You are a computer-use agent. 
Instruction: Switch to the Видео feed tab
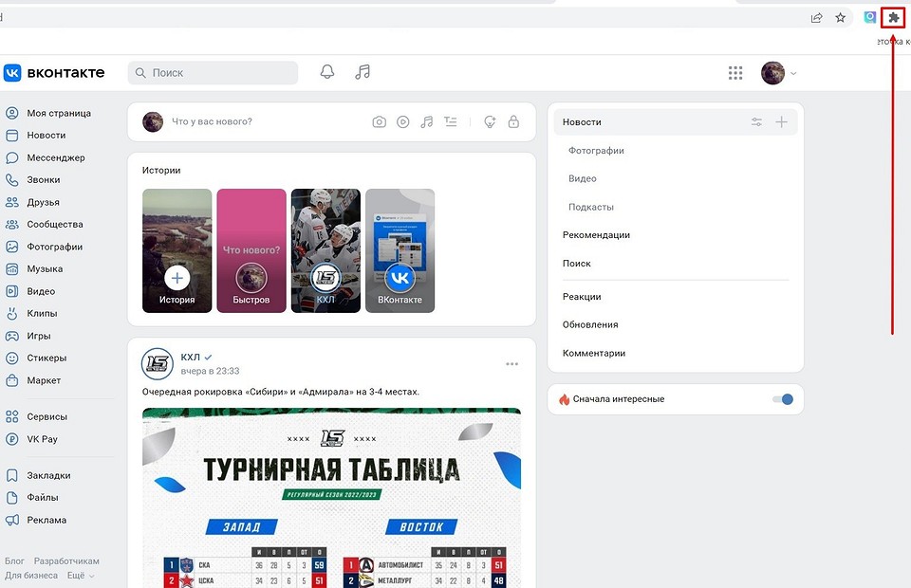click(x=582, y=178)
